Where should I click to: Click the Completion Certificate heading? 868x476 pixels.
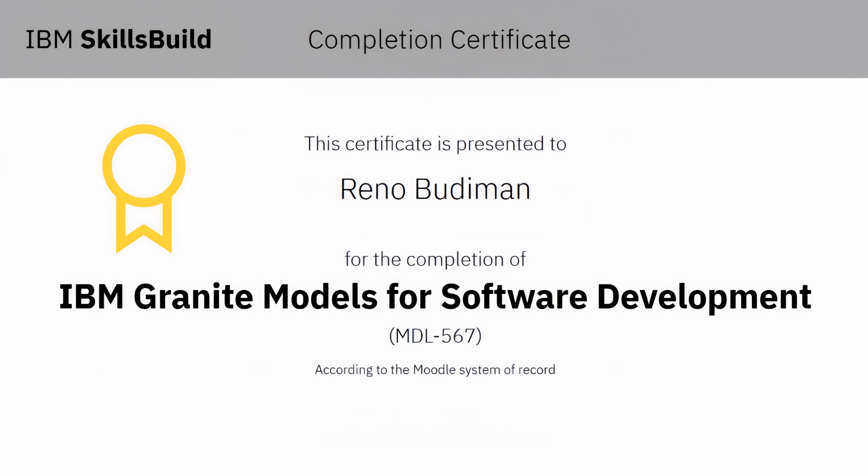(x=439, y=40)
